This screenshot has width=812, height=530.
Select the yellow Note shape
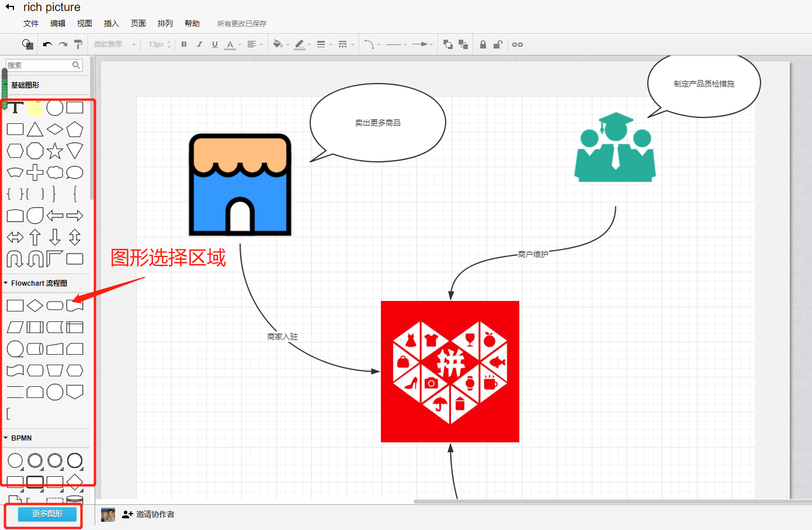click(x=35, y=108)
